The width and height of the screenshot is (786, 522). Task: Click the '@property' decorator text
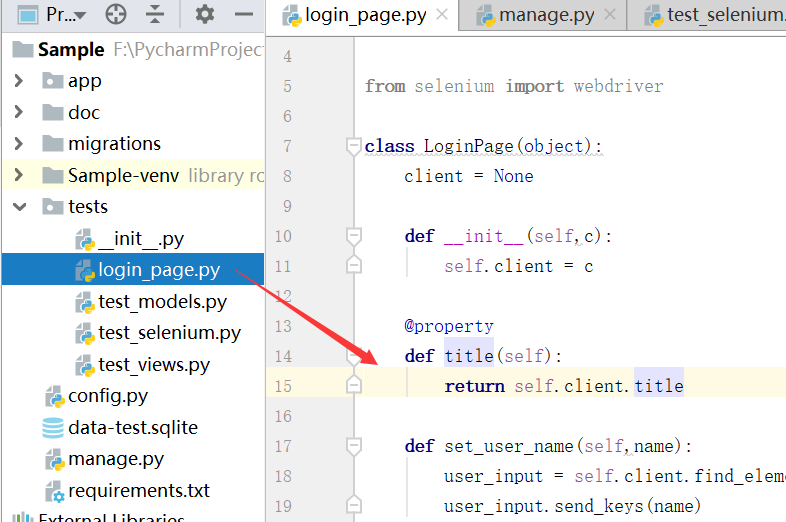[449, 326]
